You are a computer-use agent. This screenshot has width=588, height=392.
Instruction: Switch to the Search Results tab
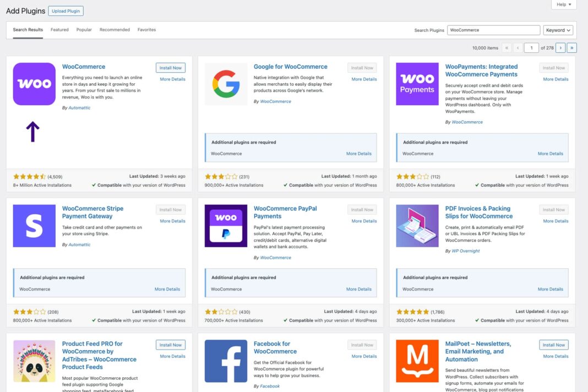tap(28, 30)
